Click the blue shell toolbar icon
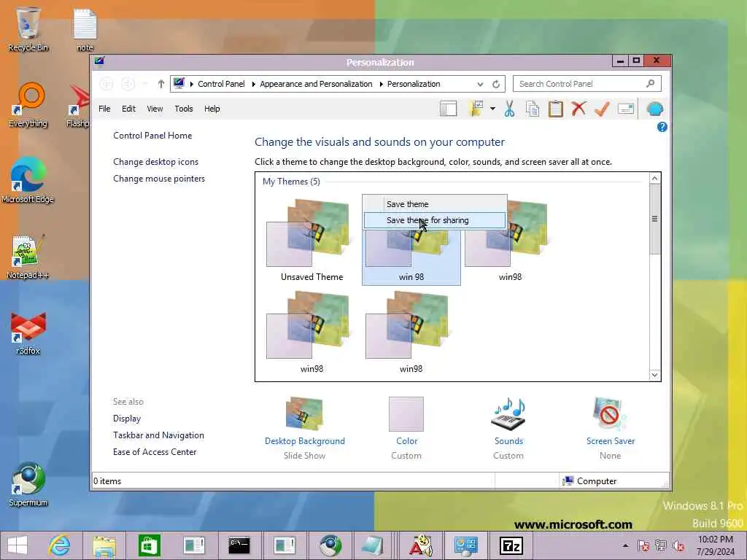This screenshot has width=747, height=560. tap(655, 109)
